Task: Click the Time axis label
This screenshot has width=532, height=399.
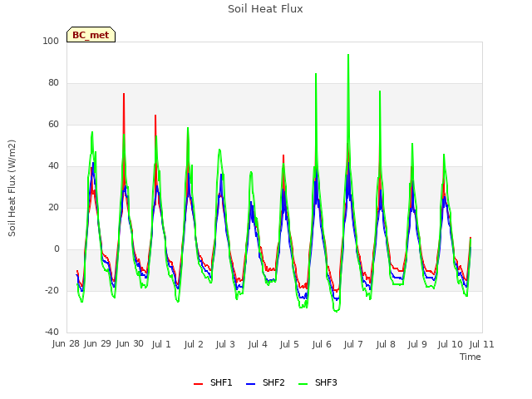Action: click(470, 357)
